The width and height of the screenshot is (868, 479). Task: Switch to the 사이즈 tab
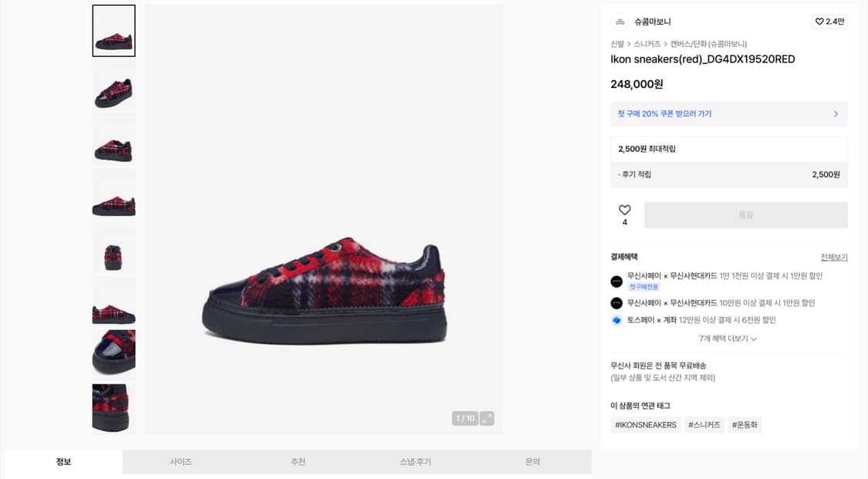181,462
